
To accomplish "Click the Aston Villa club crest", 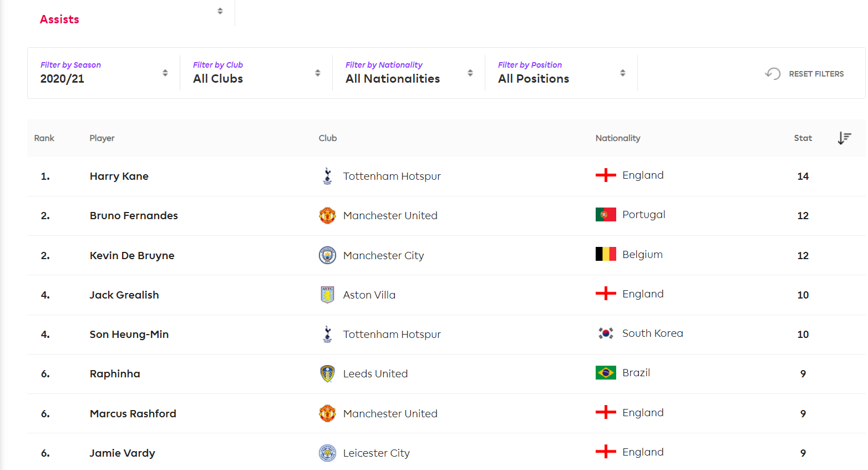I will pos(327,295).
